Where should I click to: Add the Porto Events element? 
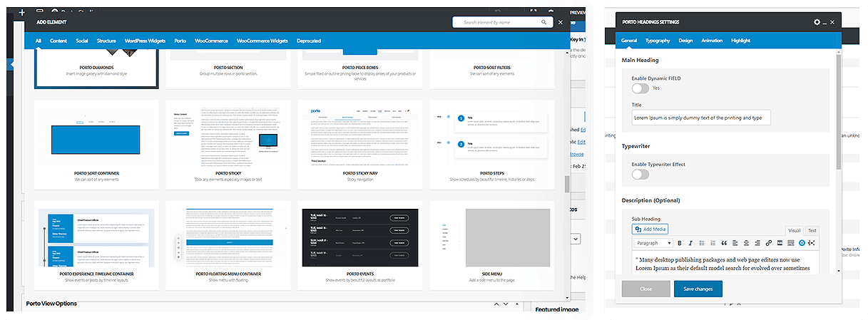(360, 245)
